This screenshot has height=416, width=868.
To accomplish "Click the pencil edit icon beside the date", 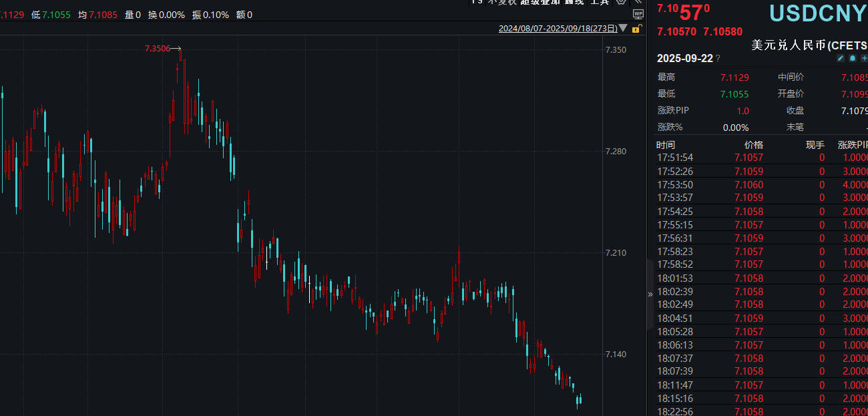I will coord(841,59).
